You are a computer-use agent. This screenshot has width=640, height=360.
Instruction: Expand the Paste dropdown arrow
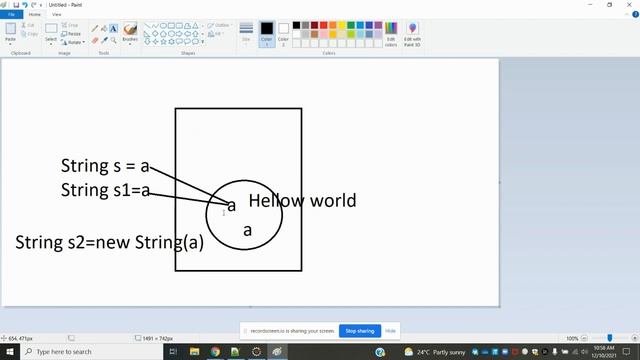(10, 44)
